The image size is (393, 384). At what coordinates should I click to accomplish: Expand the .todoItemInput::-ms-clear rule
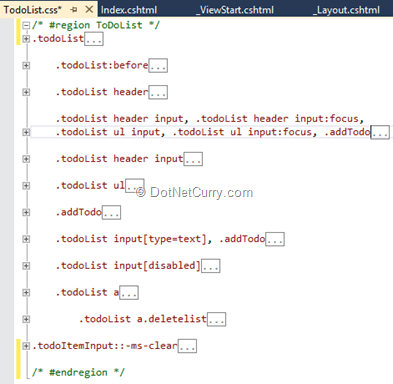(x=26, y=346)
